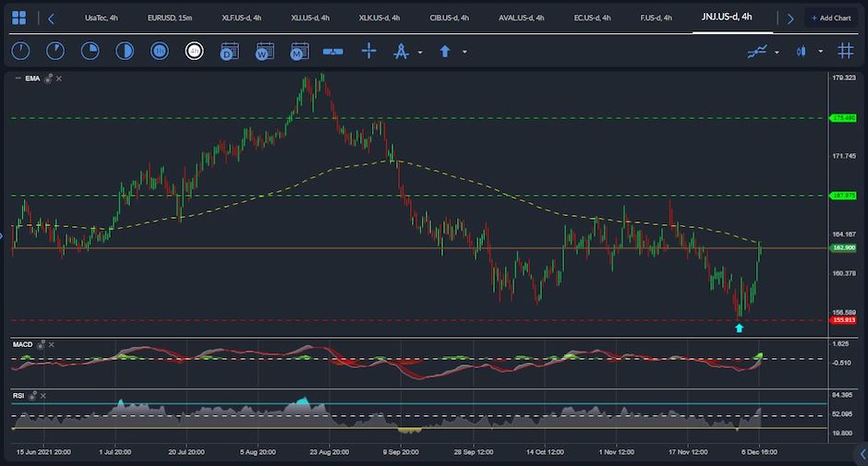This screenshot has height=466, width=868.
Task: Click the Add Chart button
Action: coord(830,18)
